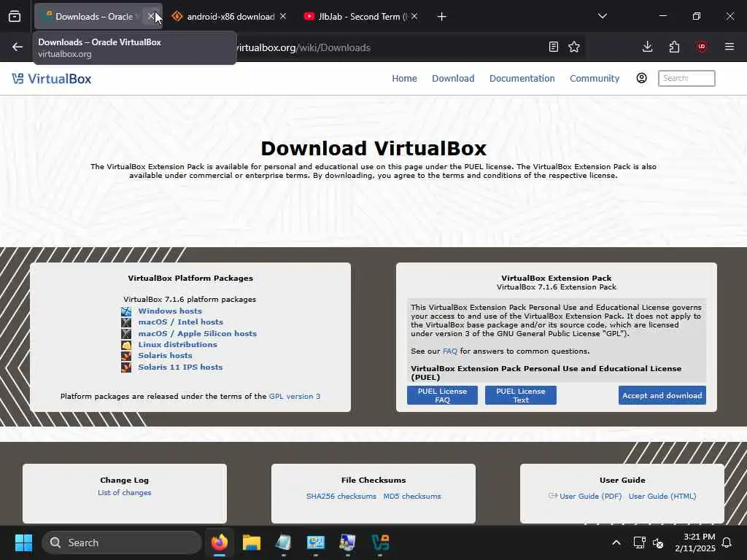Image resolution: width=747 pixels, height=560 pixels.
Task: Open the extensions puzzle-piece icon
Action: pyautogui.click(x=674, y=47)
